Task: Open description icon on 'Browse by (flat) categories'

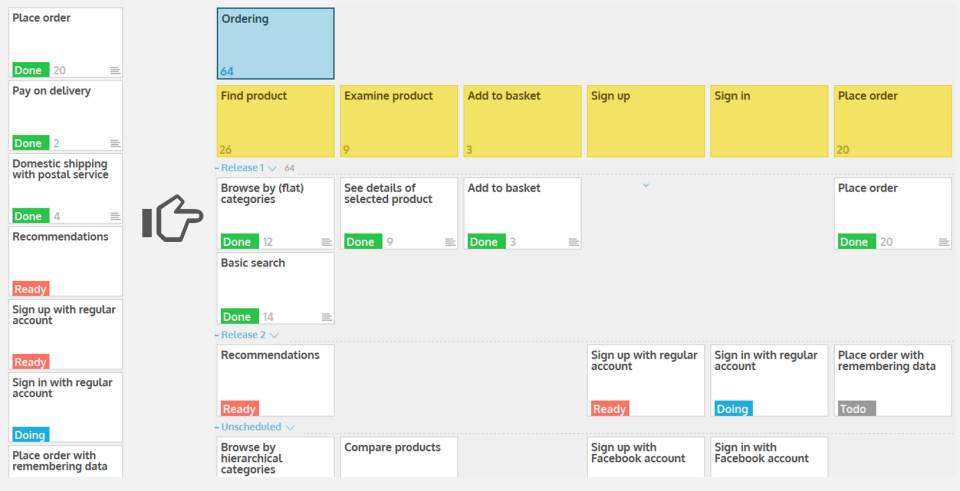Action: pyautogui.click(x=326, y=242)
